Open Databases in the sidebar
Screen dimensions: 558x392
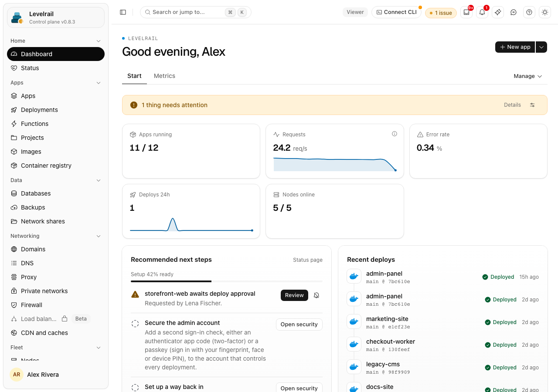click(56, 193)
